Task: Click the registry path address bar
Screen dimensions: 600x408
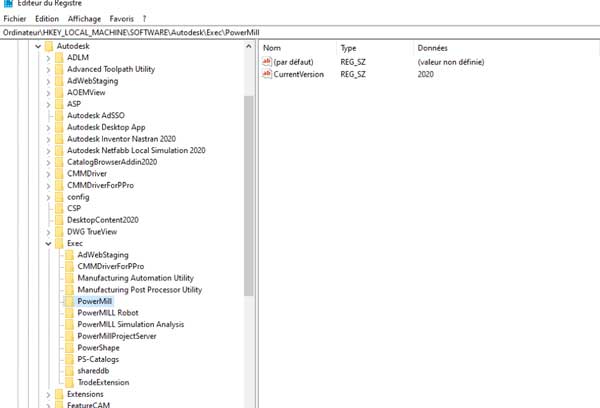Action: pos(300,33)
